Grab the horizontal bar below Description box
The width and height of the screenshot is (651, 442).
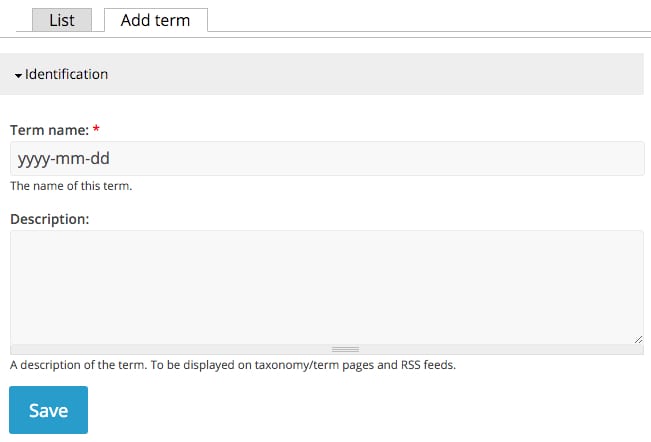click(327, 349)
